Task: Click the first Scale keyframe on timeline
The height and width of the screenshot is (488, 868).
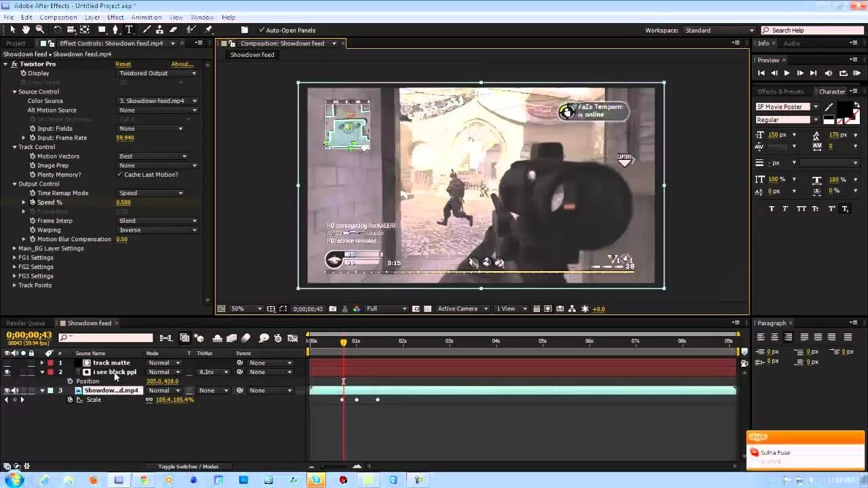Action: pos(342,400)
